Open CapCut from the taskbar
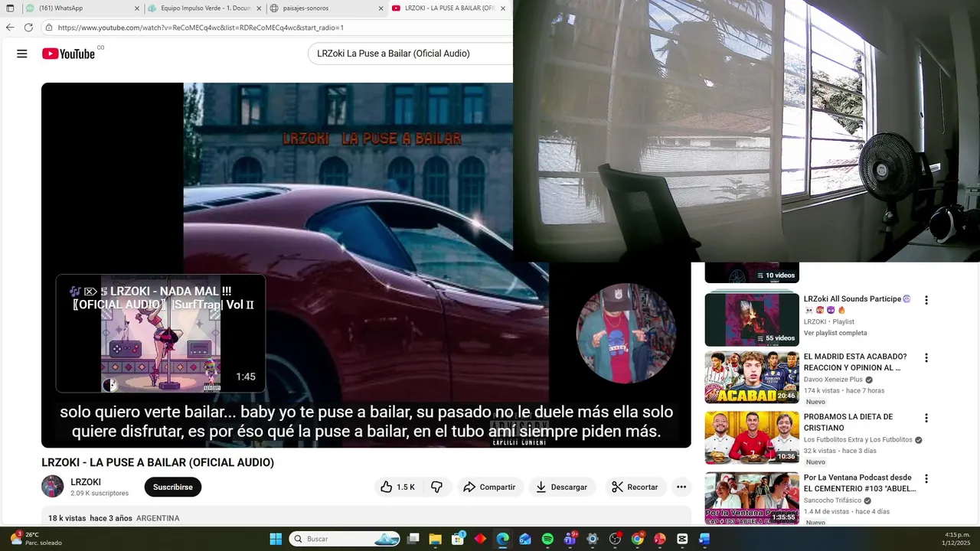 [x=682, y=539]
